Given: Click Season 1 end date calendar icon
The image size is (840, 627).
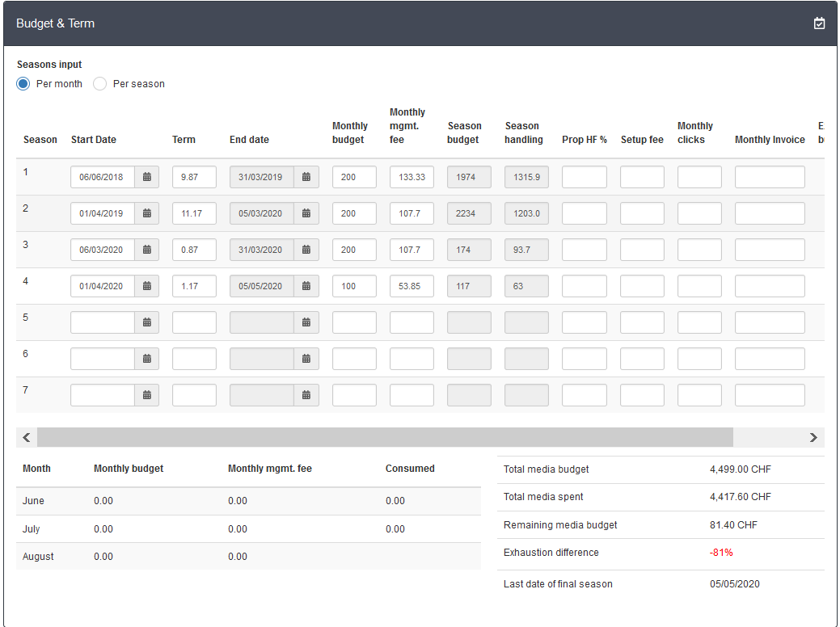Looking at the screenshot, I should point(306,177).
